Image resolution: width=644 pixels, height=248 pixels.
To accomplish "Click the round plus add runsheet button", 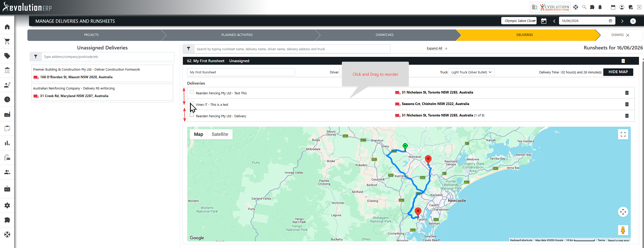I will pyautogui.click(x=633, y=21).
